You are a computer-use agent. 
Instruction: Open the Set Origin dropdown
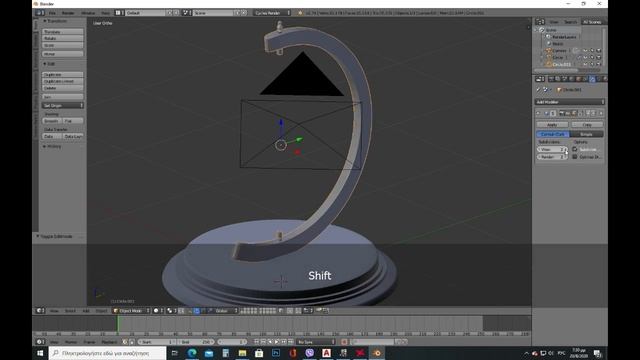62,106
